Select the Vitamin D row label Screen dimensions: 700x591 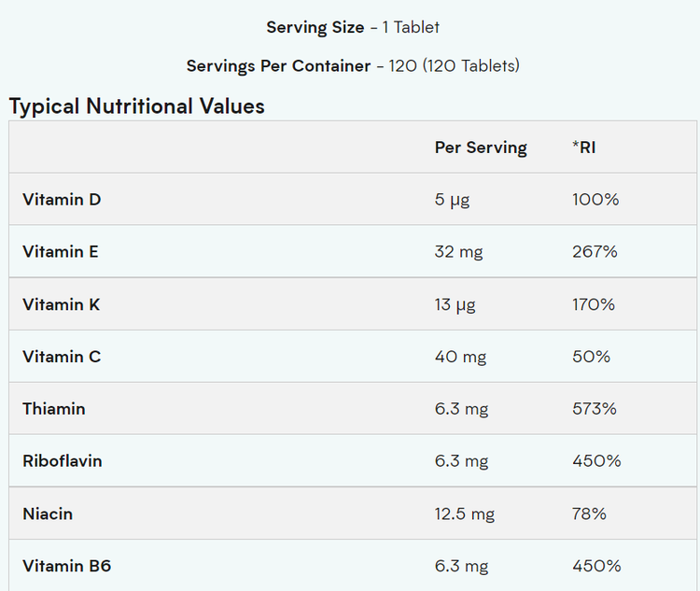click(62, 199)
